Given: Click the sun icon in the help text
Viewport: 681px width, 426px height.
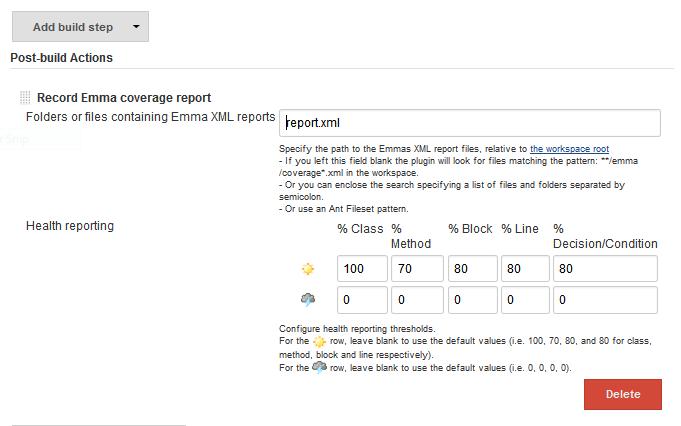Looking at the screenshot, I should [319, 342].
